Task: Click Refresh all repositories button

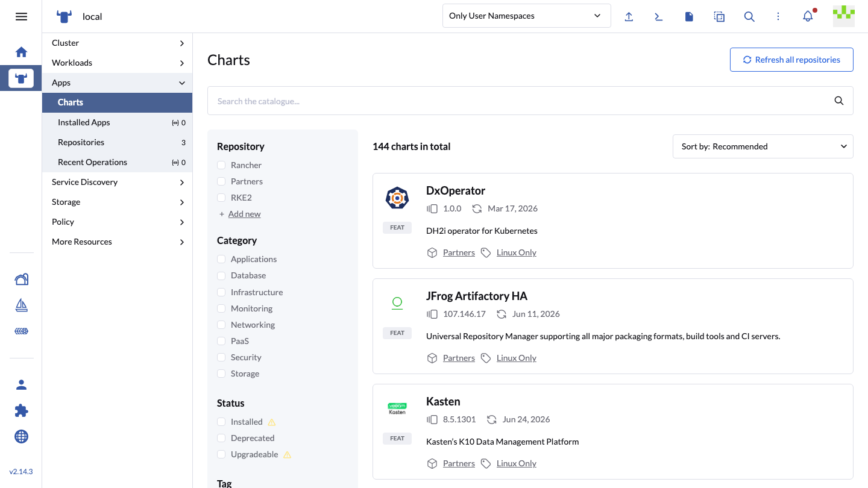Action: [791, 60]
